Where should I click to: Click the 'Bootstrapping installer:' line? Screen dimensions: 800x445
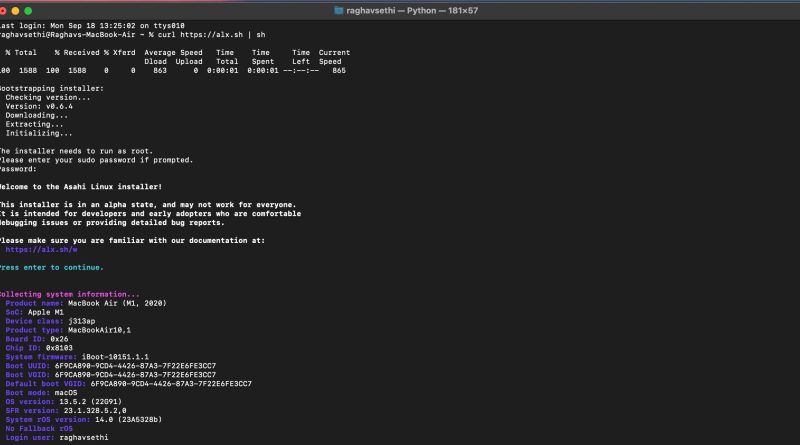point(52,88)
